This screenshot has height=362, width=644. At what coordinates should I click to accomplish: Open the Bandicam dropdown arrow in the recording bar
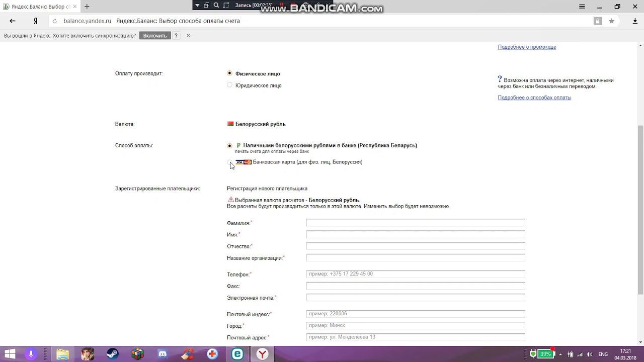(x=197, y=5)
